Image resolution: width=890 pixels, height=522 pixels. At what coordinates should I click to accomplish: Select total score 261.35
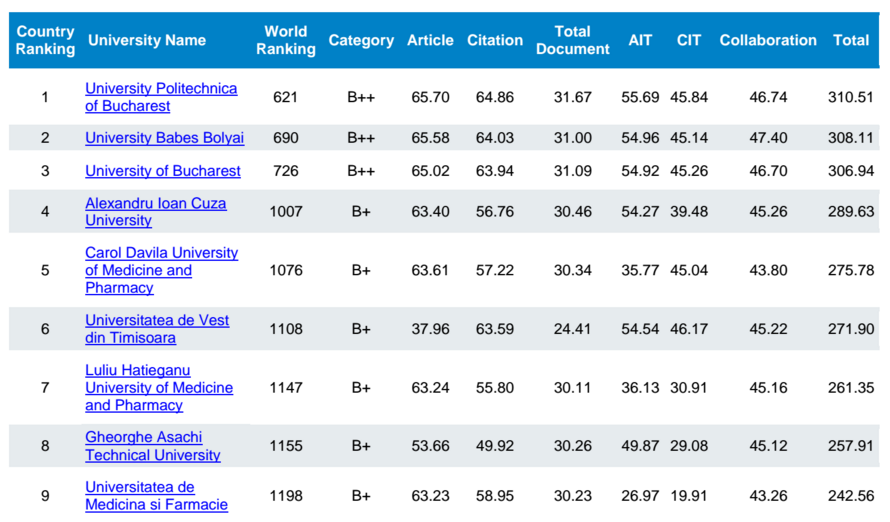850,388
